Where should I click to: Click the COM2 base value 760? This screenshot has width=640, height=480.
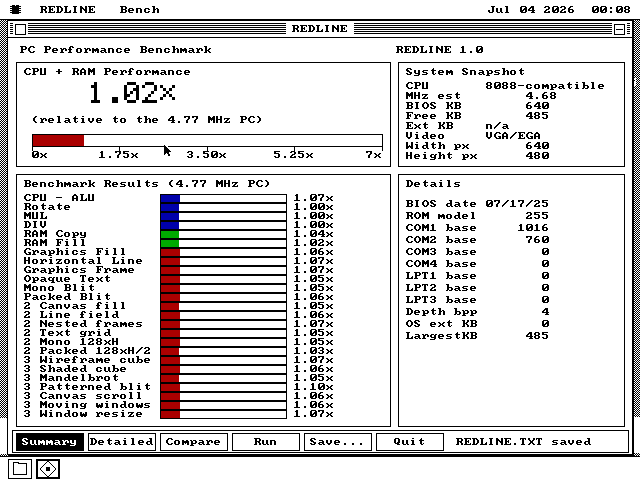coord(537,240)
